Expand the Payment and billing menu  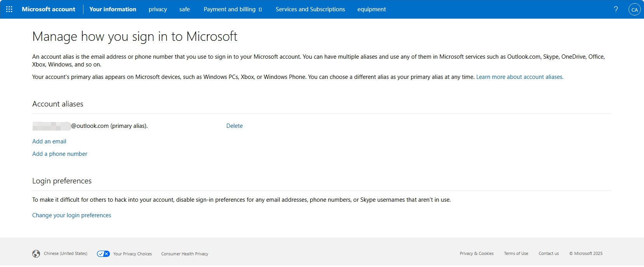point(233,9)
